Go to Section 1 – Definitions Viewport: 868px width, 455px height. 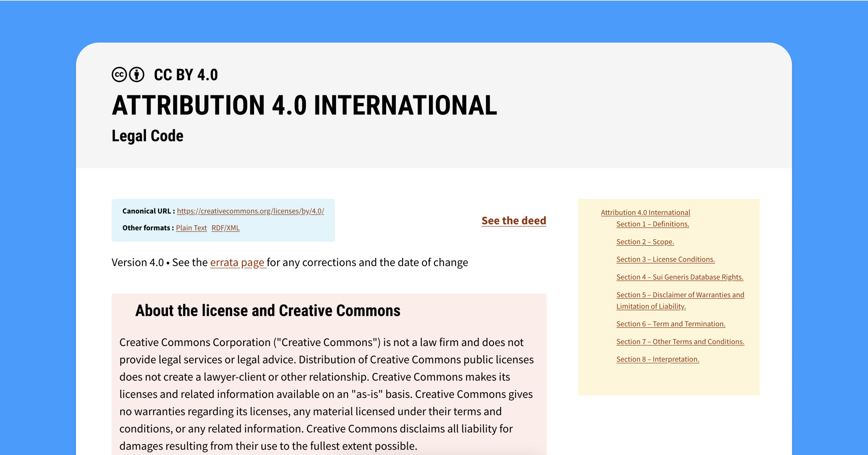coord(652,224)
